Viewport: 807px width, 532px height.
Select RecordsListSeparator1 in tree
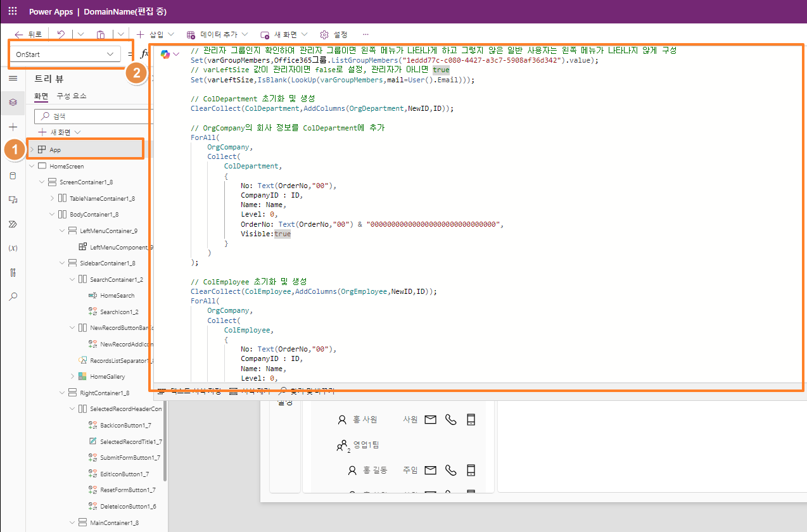tap(122, 360)
